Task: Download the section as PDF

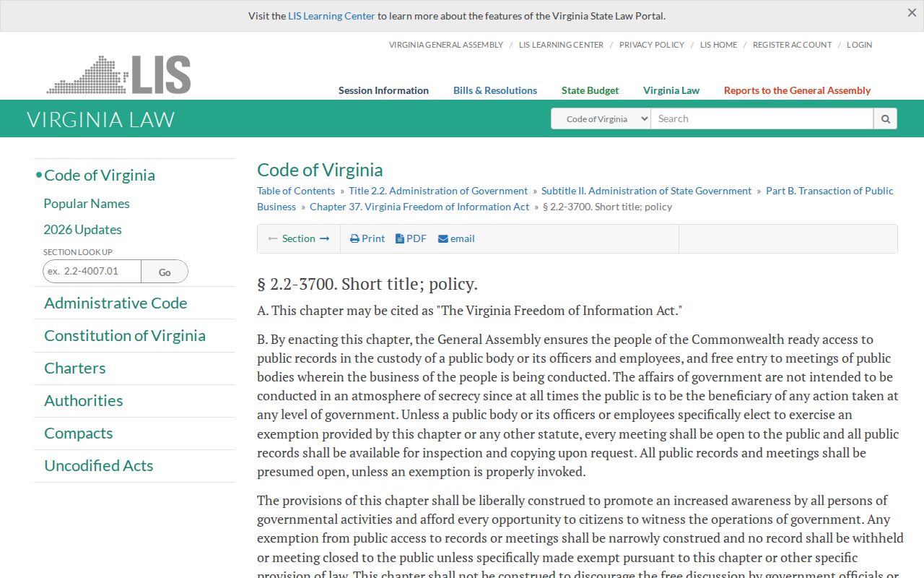Action: point(411,238)
